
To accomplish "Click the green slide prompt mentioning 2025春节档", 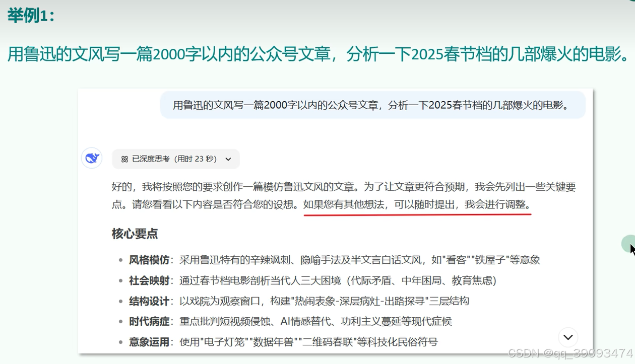I will tap(317, 53).
